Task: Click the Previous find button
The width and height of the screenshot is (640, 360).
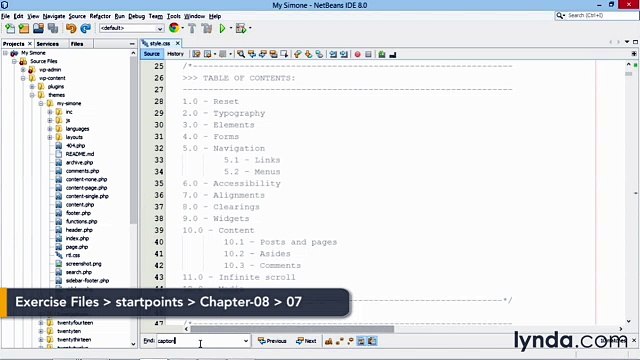Action: coord(272,341)
